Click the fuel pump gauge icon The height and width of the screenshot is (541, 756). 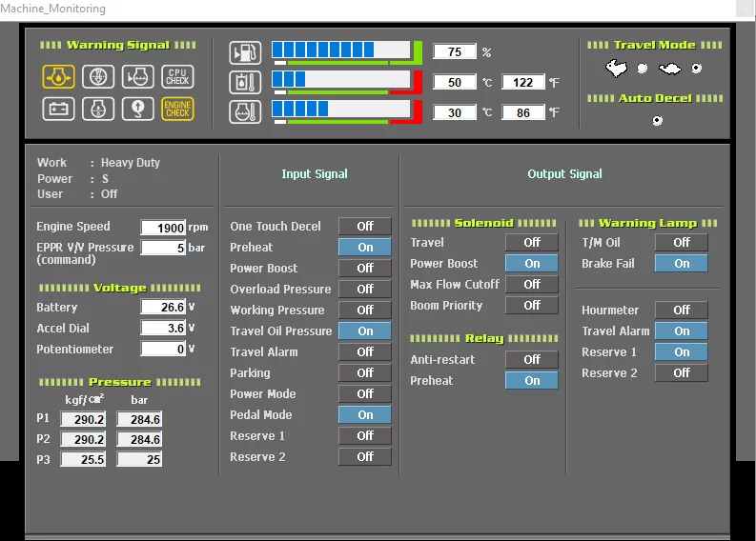pyautogui.click(x=245, y=52)
